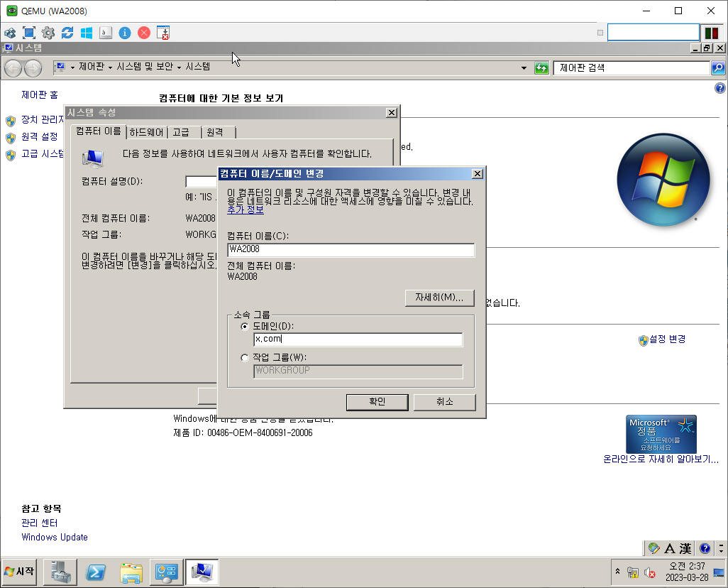Open Server Manager from taskbar
Image resolution: width=728 pixels, height=588 pixels.
(60, 572)
